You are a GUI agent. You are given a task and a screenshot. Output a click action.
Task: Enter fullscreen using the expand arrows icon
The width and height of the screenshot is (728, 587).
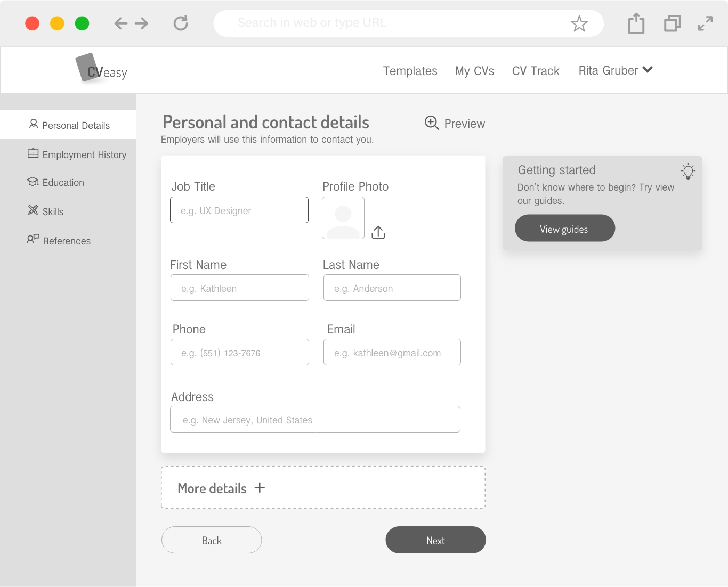705,23
